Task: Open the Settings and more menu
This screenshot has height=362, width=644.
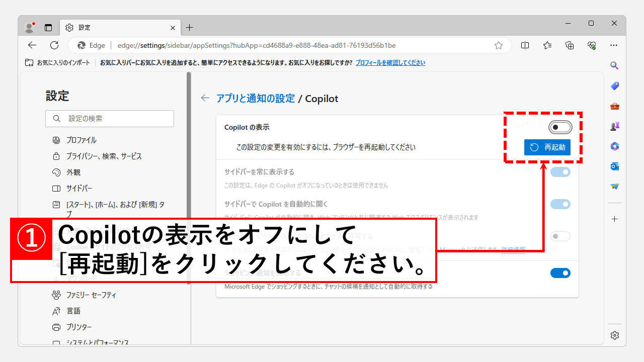Action: coord(614,45)
